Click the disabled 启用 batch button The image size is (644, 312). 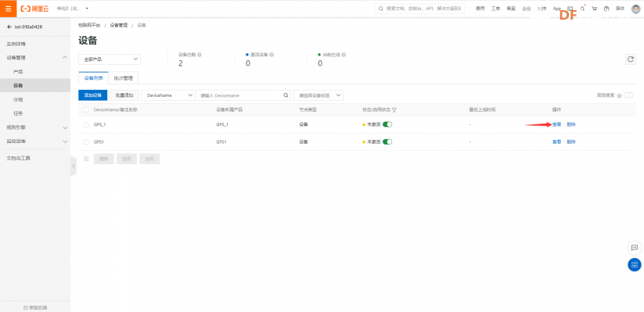[x=149, y=159]
